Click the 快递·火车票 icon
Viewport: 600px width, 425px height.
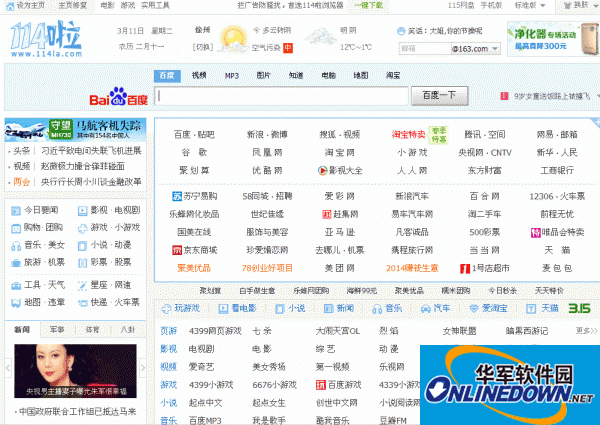click(82, 303)
